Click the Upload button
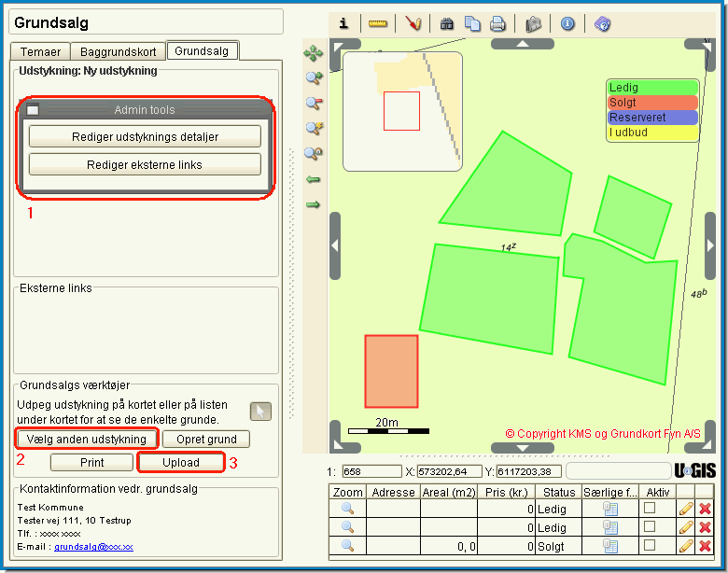The height and width of the screenshot is (573, 728). tap(181, 463)
